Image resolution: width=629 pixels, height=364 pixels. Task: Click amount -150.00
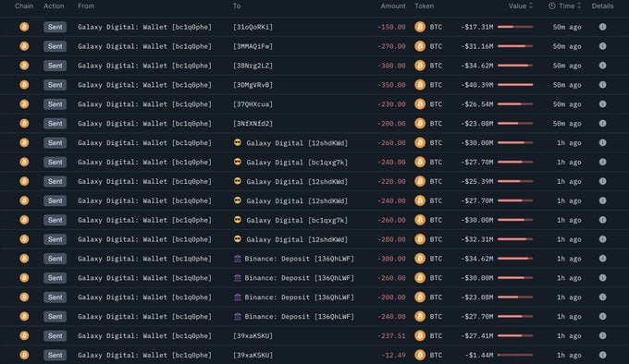coord(391,27)
